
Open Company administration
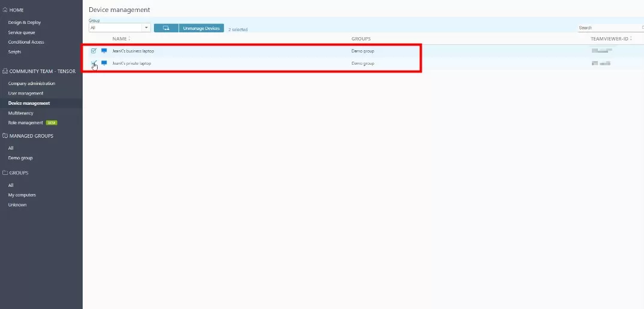tap(32, 84)
